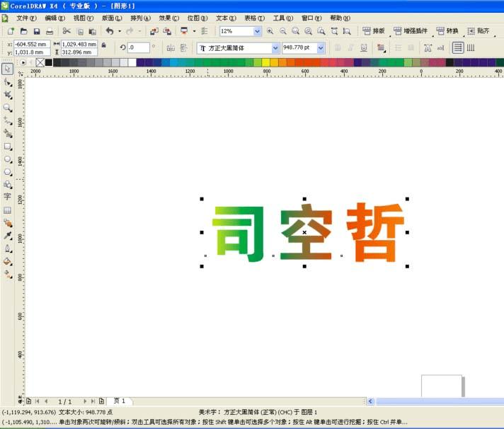Click the Cut scissors icon
The height and width of the screenshot is (429, 504).
tap(67, 31)
